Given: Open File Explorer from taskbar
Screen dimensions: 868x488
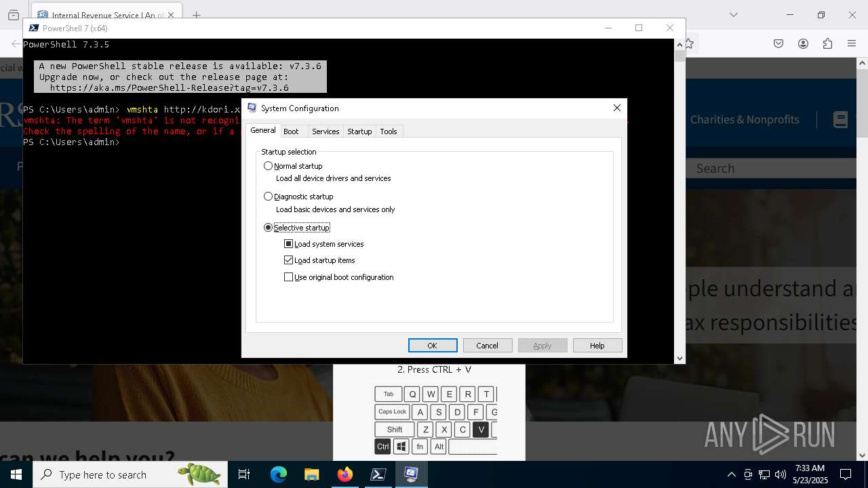Looking at the screenshot, I should (x=312, y=474).
